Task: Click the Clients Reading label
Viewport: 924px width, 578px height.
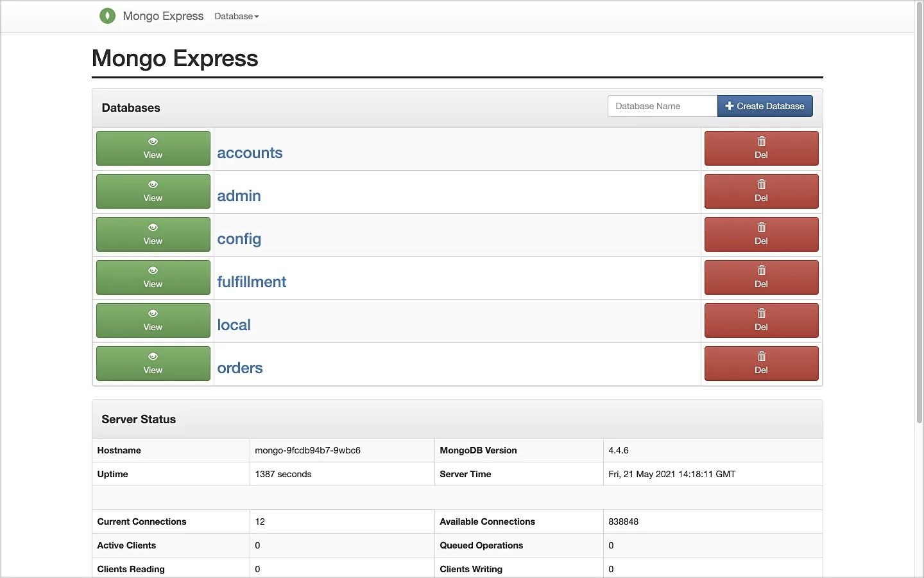Action: 131,569
